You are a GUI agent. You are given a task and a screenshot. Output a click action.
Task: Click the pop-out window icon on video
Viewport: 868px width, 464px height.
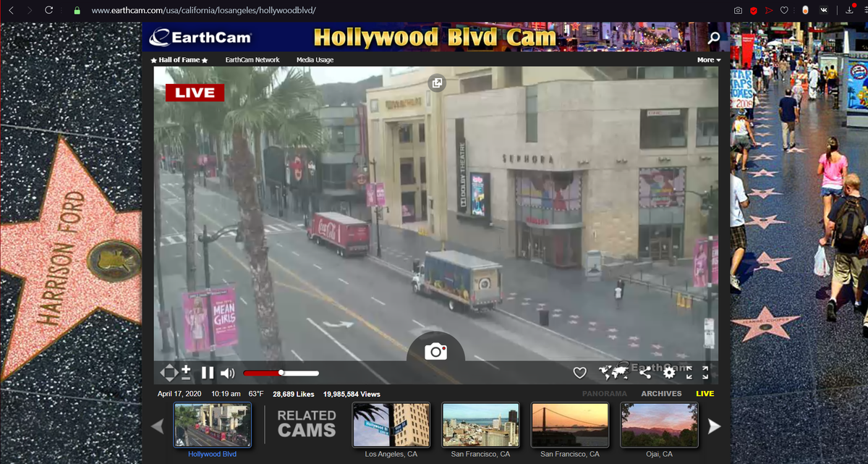tap(437, 83)
